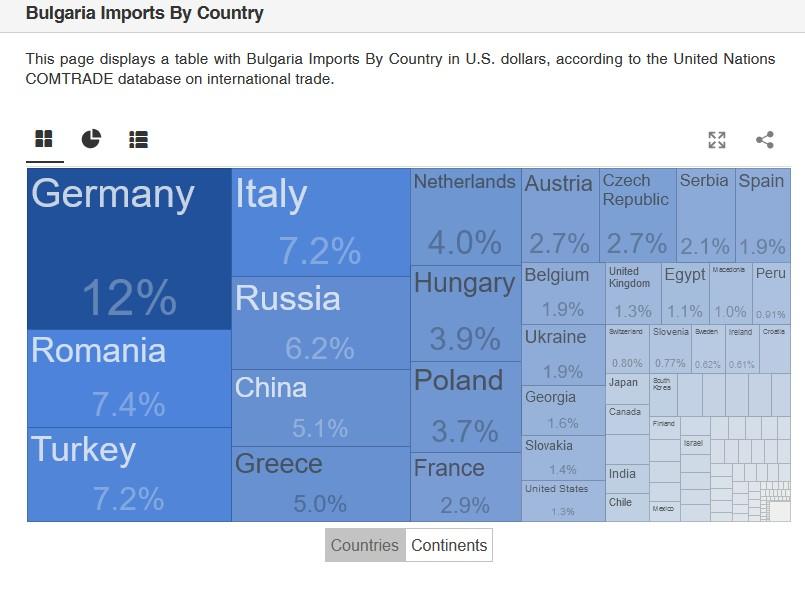Select the Countries toggle button

point(365,545)
